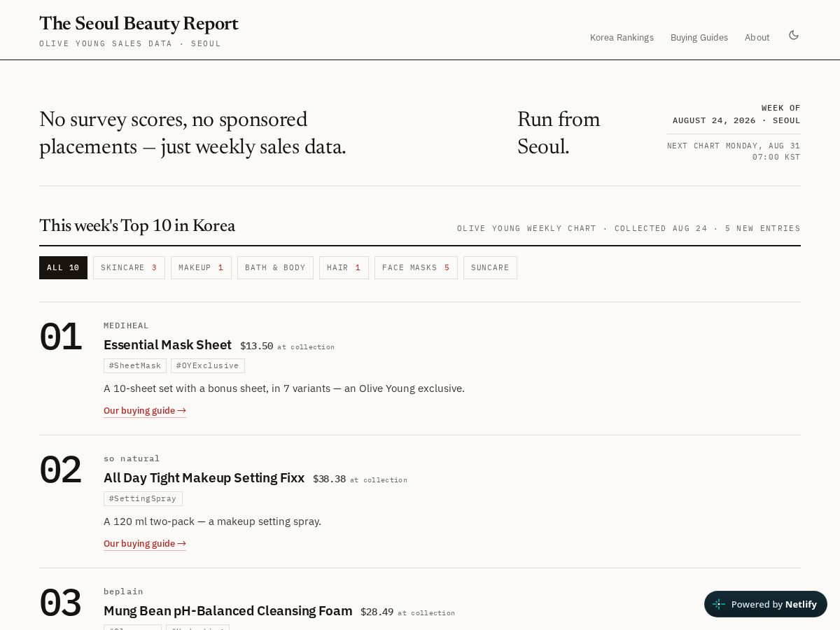Click the Next chart Monday, Aug 31 text

[734, 151]
